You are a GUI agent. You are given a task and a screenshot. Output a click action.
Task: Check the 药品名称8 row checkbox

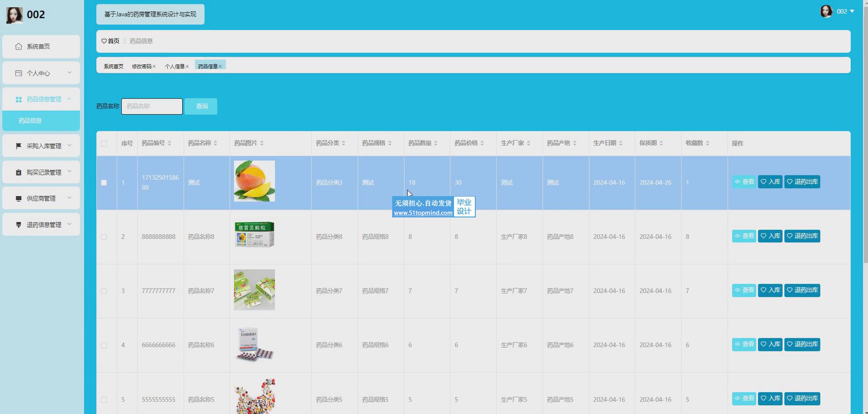(x=104, y=237)
